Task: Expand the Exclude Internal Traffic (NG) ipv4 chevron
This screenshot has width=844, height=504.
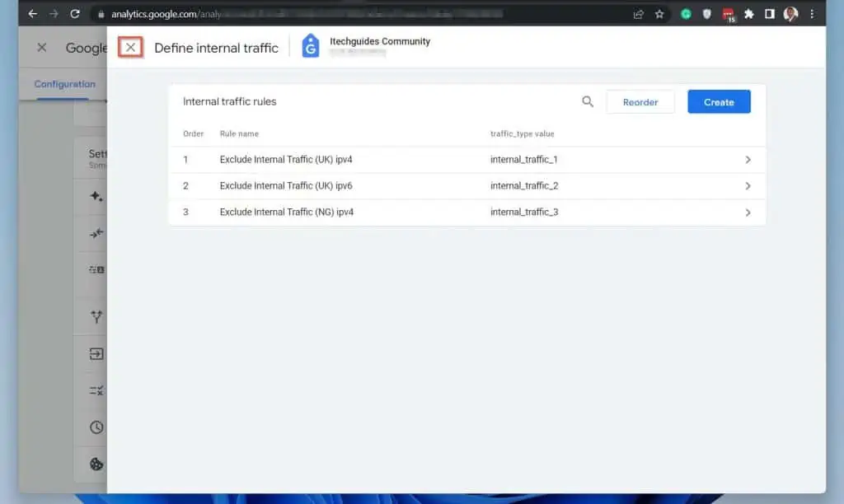Action: [748, 212]
